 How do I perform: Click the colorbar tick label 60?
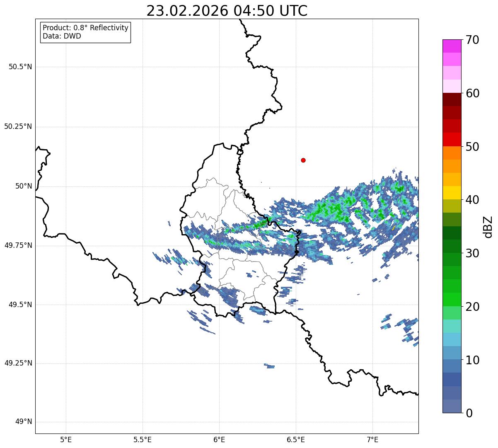coord(472,93)
